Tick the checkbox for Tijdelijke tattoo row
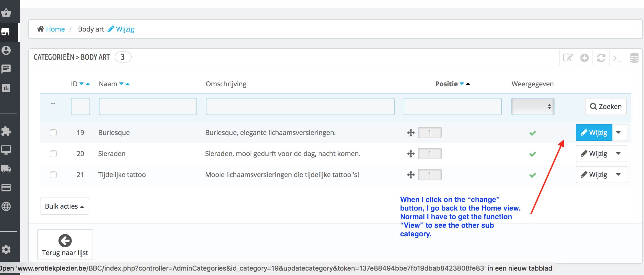The height and width of the screenshot is (275, 644). 53,175
